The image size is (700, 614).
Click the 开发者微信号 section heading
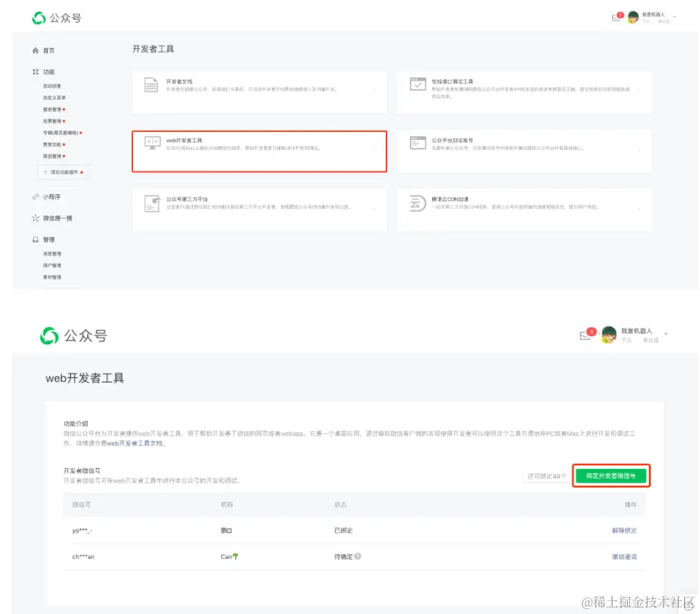81,470
